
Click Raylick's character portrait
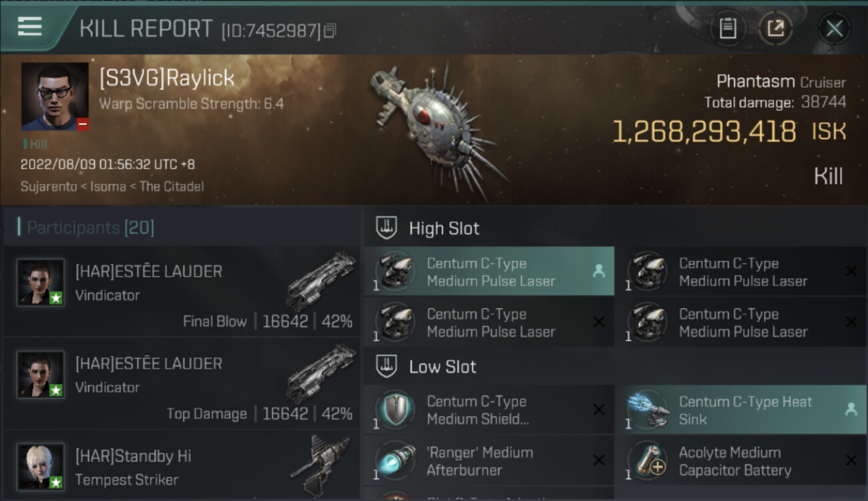[55, 96]
